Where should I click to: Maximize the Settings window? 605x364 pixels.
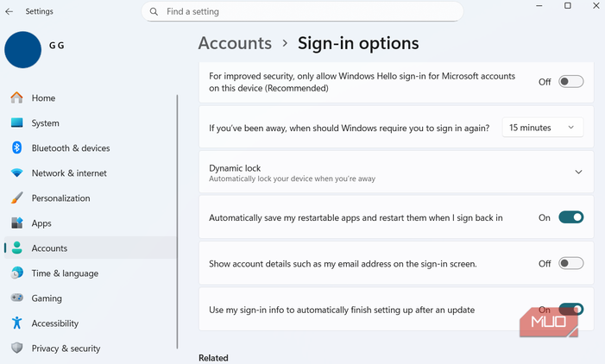point(568,6)
